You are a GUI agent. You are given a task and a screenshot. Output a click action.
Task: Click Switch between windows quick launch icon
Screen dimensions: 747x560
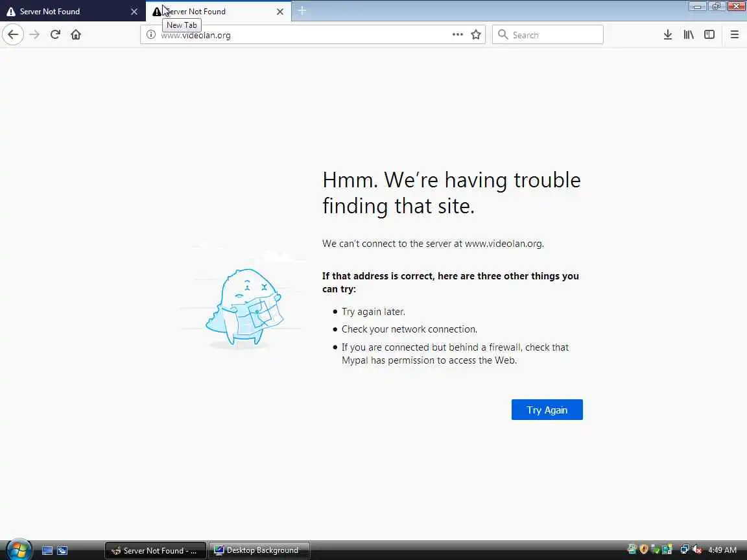62,550
